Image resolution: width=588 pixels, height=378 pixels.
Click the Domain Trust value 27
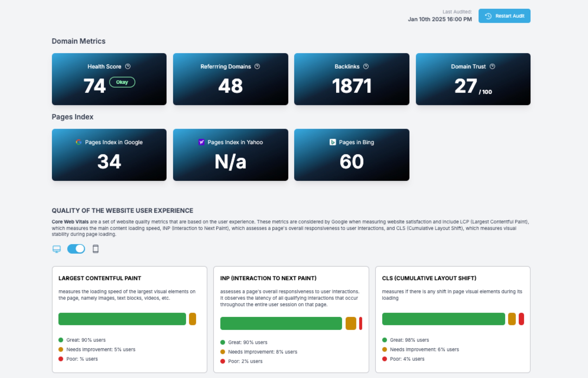[466, 86]
